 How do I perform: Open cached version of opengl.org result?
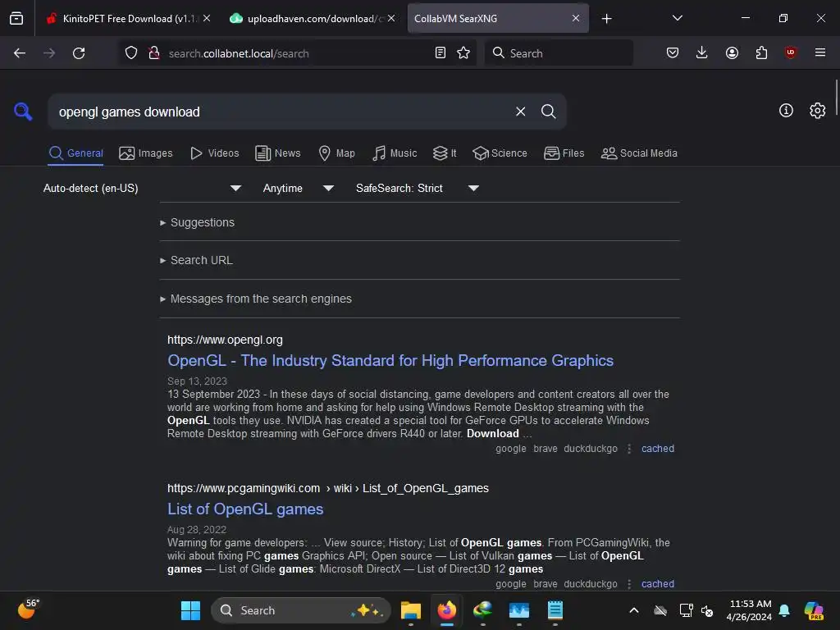(x=658, y=449)
